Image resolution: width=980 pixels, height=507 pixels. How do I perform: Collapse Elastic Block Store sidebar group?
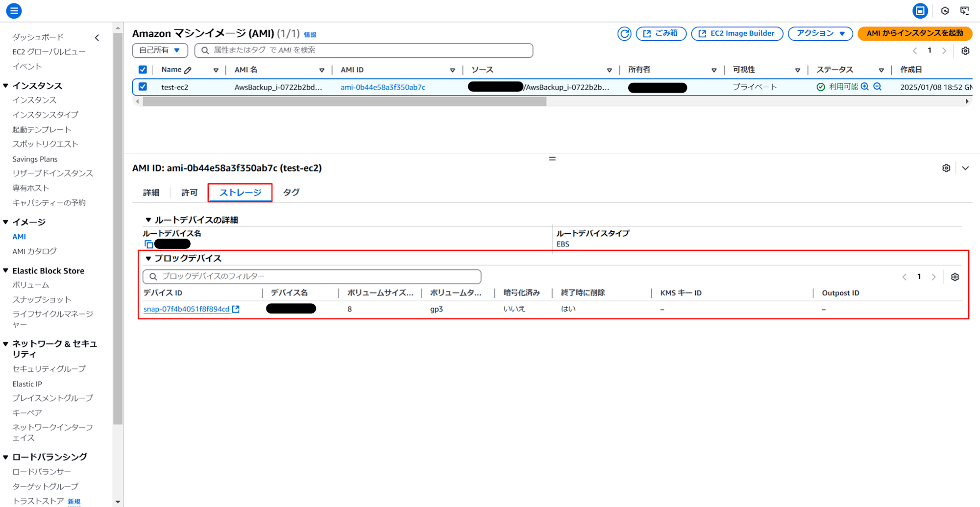6,270
